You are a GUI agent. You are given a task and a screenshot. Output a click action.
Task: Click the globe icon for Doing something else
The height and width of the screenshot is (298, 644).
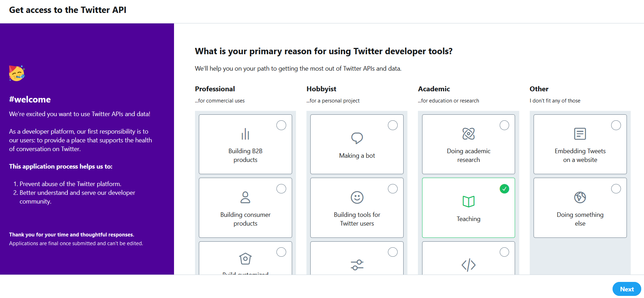pyautogui.click(x=580, y=197)
